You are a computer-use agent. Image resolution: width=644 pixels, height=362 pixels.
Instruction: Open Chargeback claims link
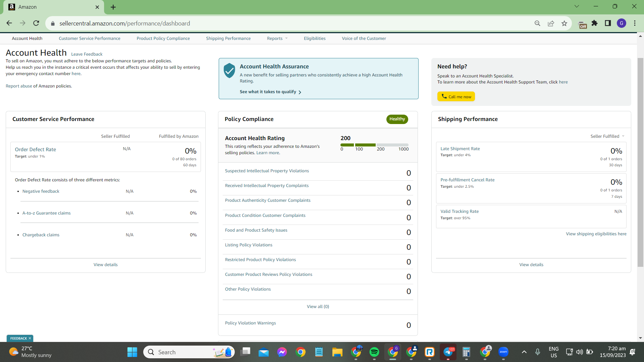click(x=41, y=235)
